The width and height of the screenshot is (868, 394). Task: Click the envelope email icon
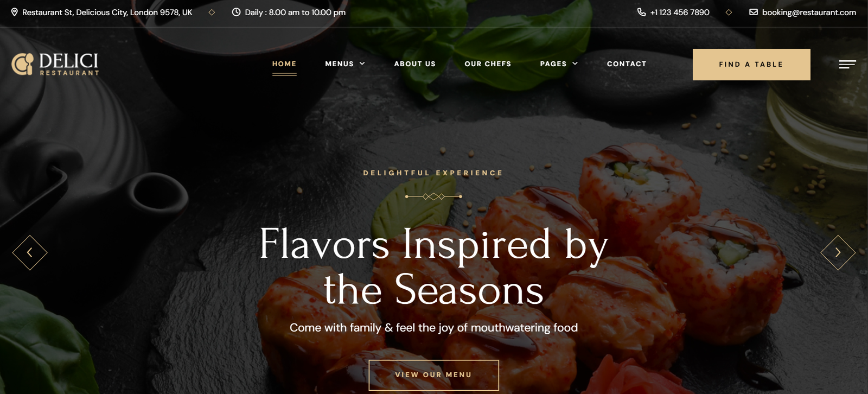754,12
